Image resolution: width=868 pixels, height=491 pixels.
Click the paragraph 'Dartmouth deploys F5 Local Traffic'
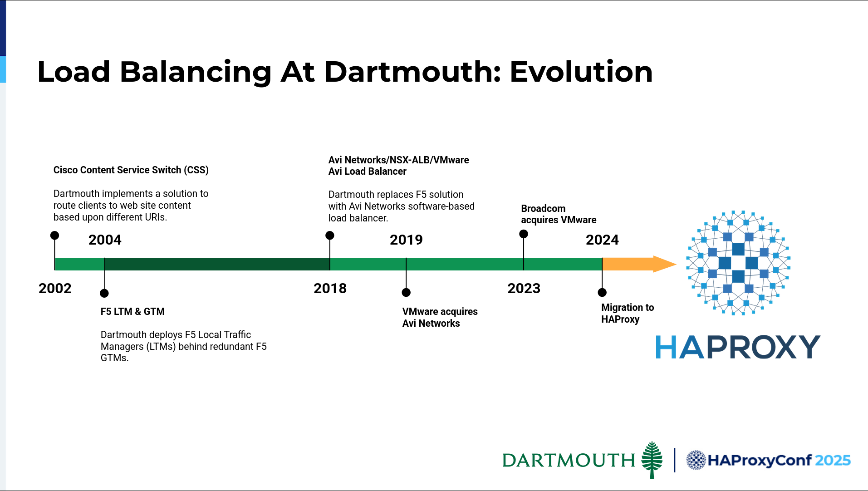tap(184, 346)
